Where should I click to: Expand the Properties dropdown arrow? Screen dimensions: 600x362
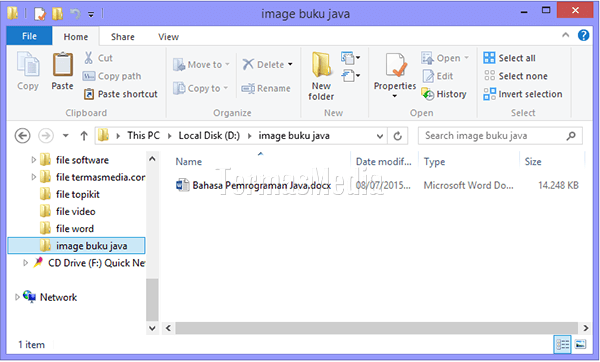pyautogui.click(x=395, y=96)
